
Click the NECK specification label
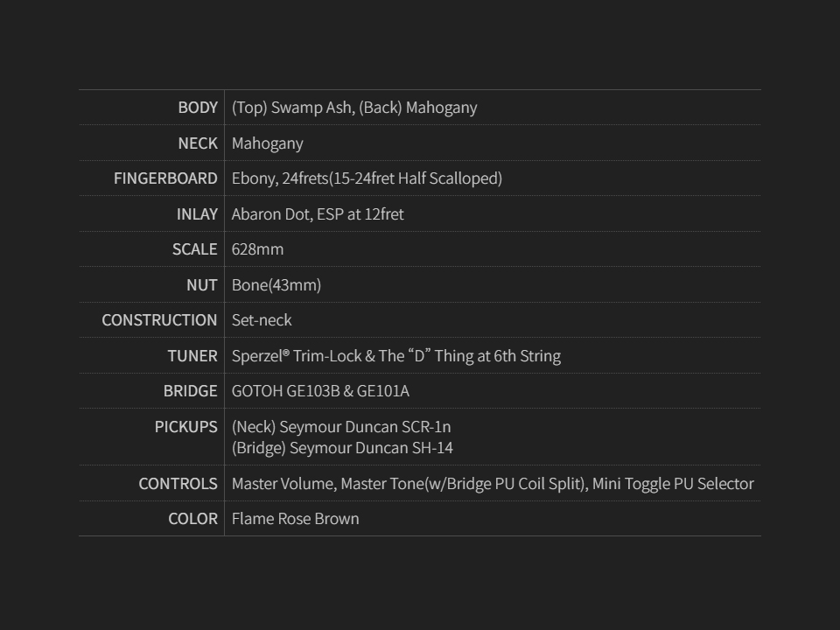tap(198, 143)
